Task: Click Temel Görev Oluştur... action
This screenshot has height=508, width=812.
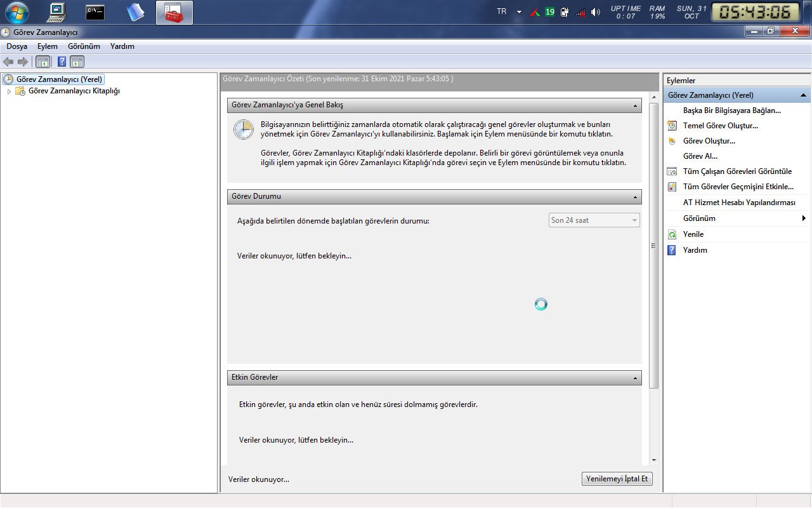Action: coord(720,126)
